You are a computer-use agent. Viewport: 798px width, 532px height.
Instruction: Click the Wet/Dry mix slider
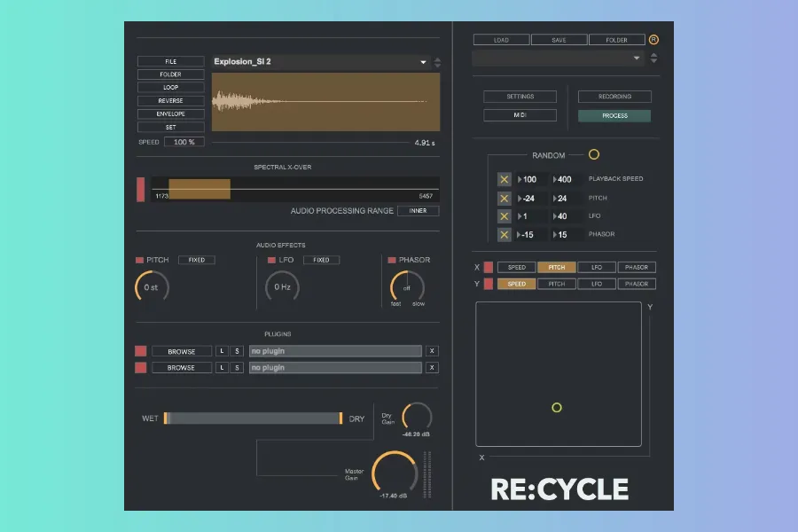click(253, 419)
